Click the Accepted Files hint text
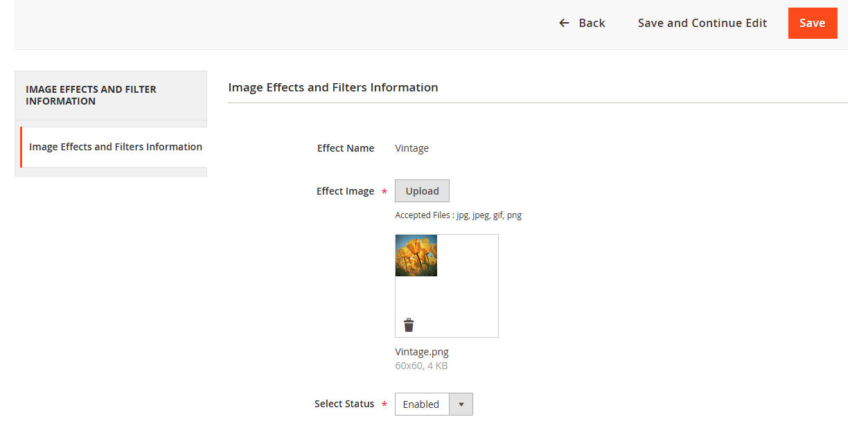 click(x=458, y=215)
